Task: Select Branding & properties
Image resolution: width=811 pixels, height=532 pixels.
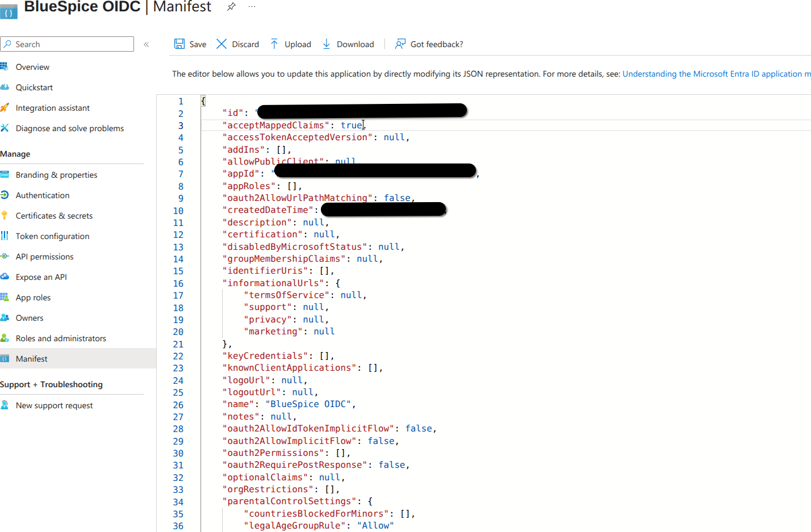Action: (x=56, y=175)
